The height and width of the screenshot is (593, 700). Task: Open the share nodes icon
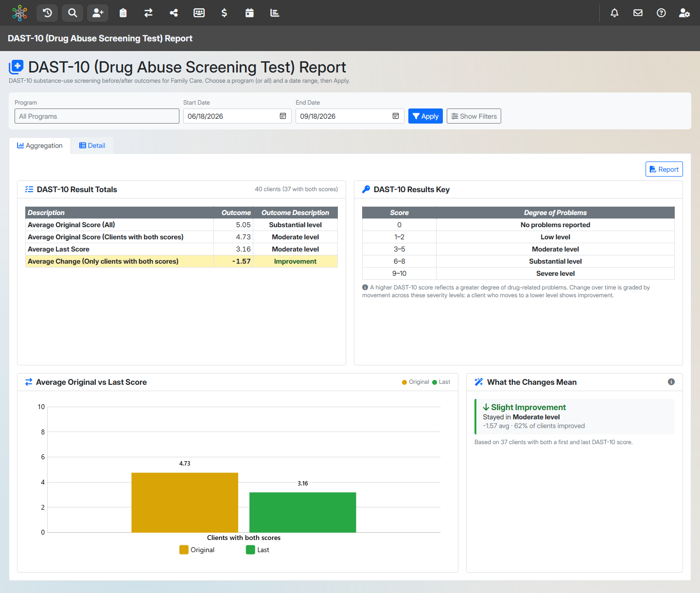[x=174, y=13]
